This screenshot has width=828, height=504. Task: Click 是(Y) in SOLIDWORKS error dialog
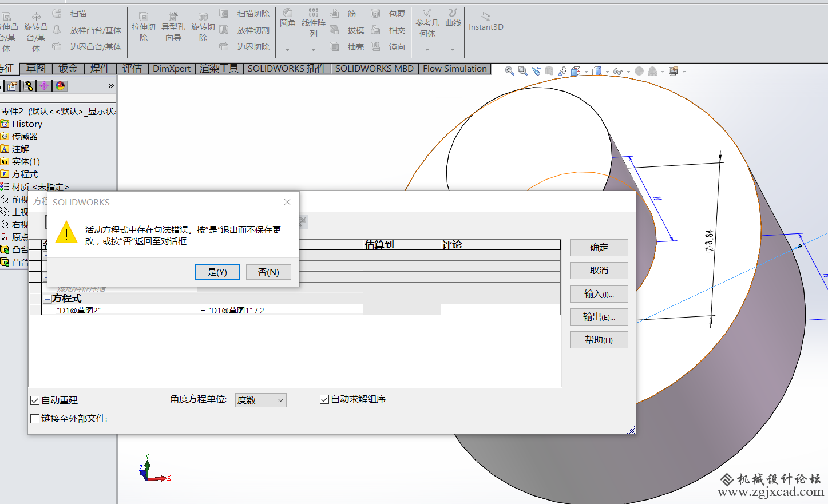click(217, 272)
